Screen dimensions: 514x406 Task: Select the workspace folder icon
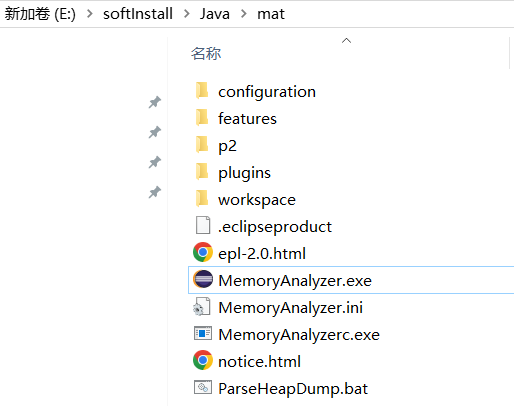202,199
